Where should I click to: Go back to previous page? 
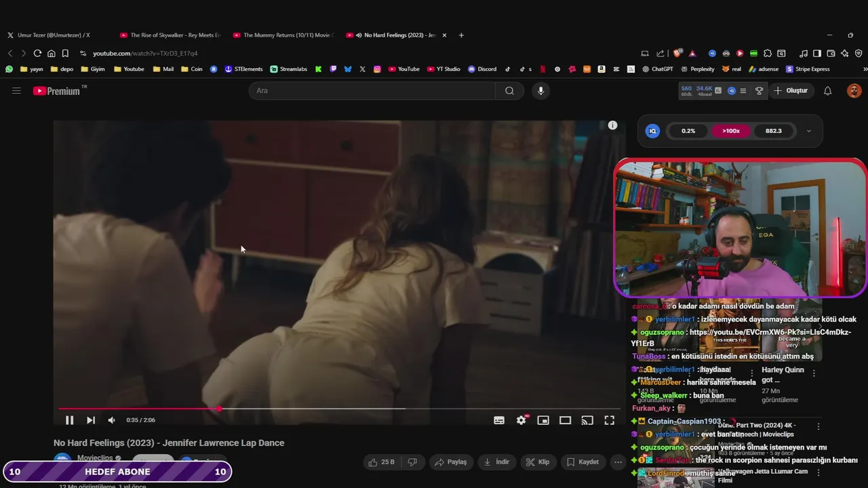(10, 54)
